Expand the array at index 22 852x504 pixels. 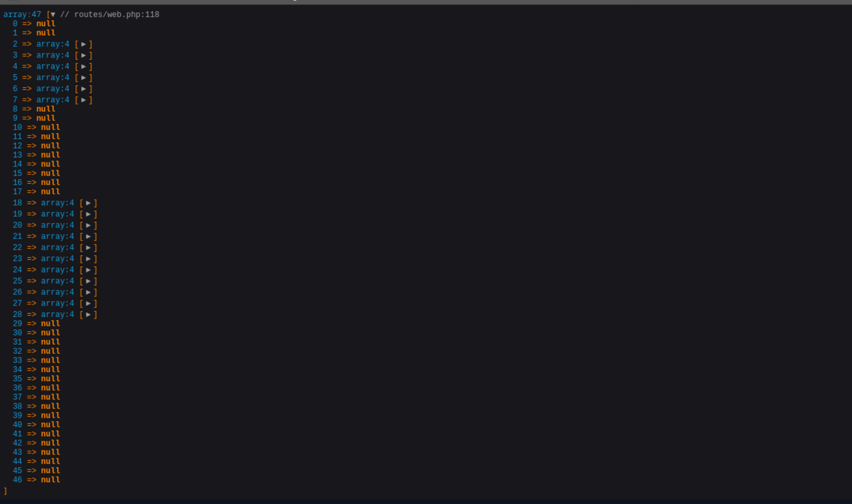point(88,248)
